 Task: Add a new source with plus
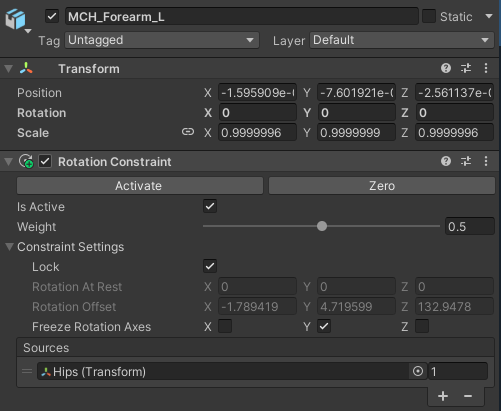443,396
